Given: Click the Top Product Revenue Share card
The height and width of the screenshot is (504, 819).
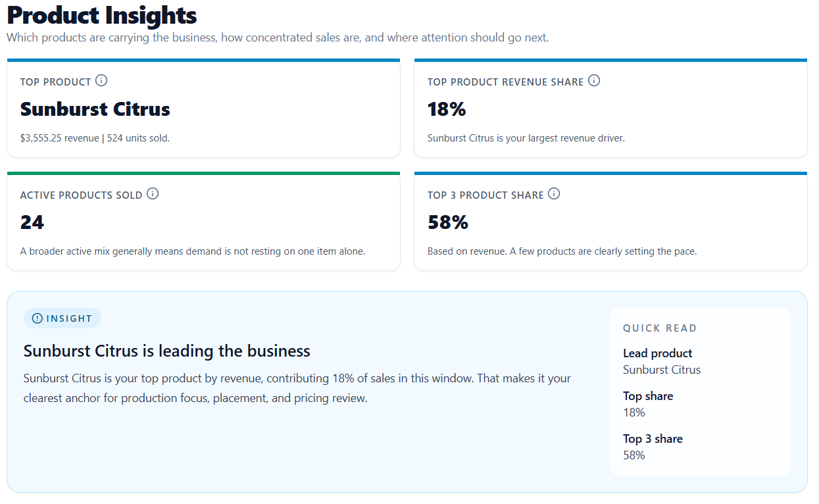Looking at the screenshot, I should 610,108.
